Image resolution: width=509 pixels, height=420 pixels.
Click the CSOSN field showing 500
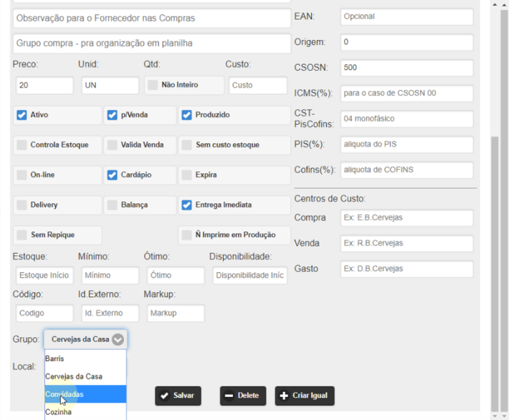[x=407, y=67]
